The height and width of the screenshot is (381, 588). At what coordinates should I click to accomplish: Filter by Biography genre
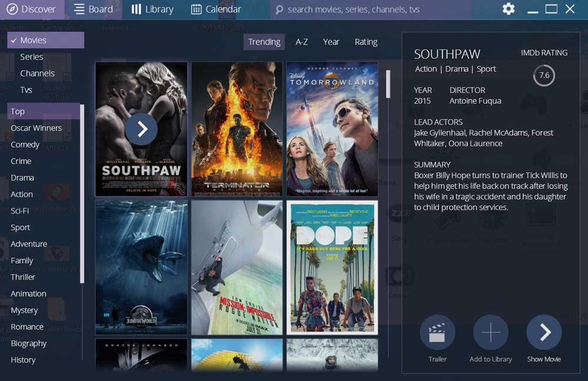(x=28, y=343)
